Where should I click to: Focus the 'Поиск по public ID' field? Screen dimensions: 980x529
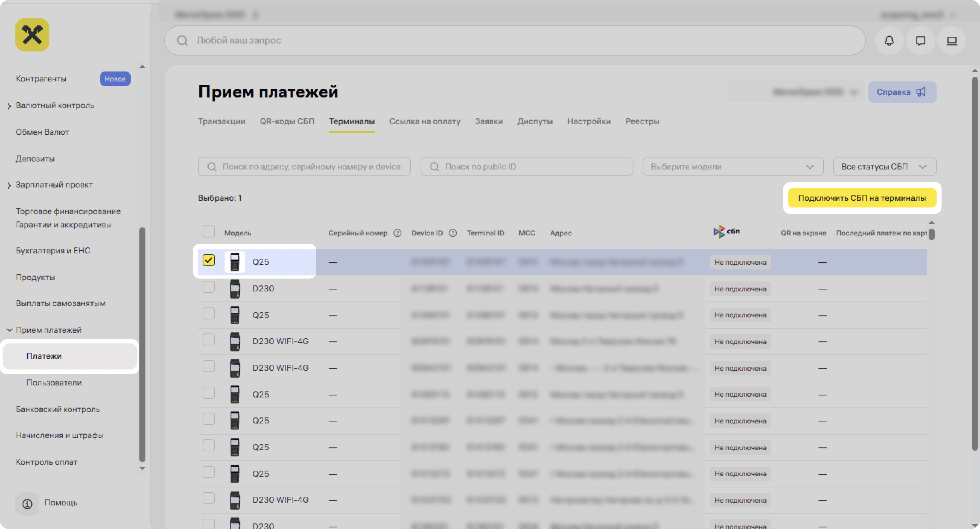527,166
